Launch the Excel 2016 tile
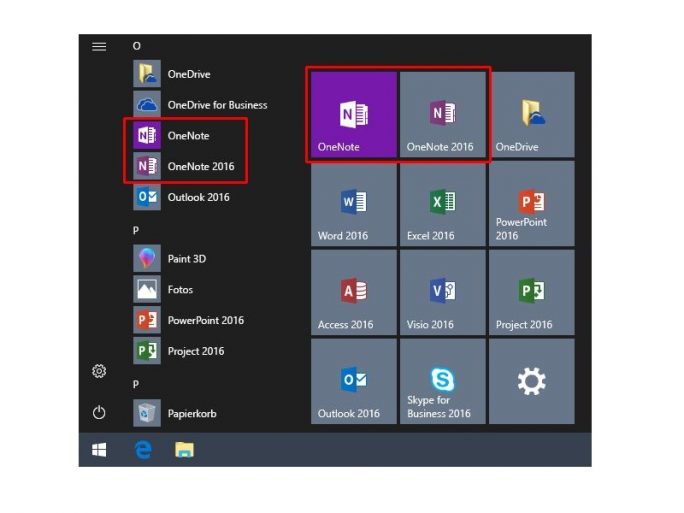 click(443, 203)
